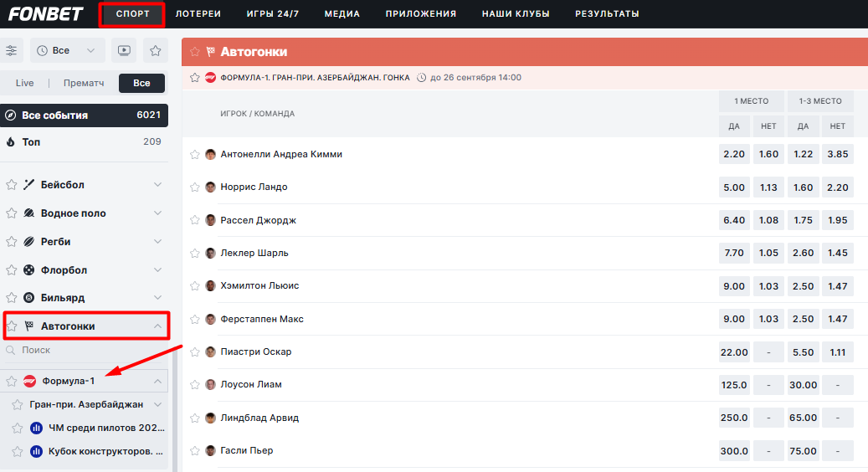This screenshot has width=868, height=472.
Task: Click the Кубок конструкторов stats icon
Action: coord(37,452)
